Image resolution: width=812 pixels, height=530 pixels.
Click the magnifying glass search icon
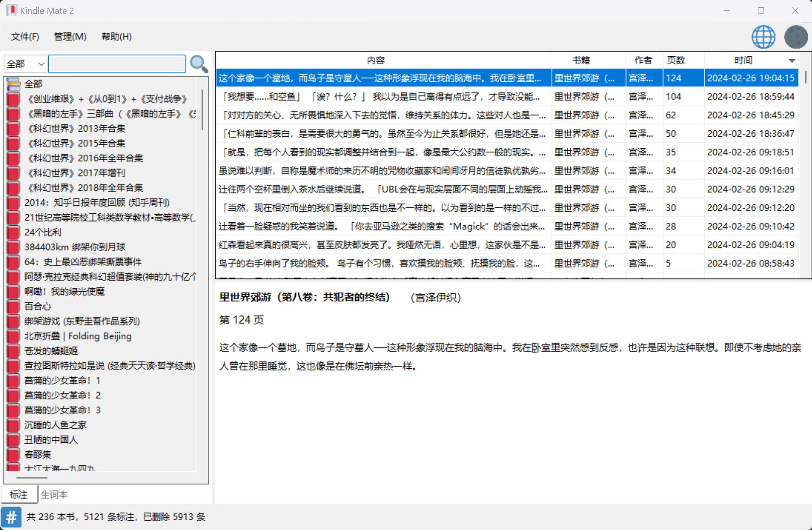click(x=199, y=64)
